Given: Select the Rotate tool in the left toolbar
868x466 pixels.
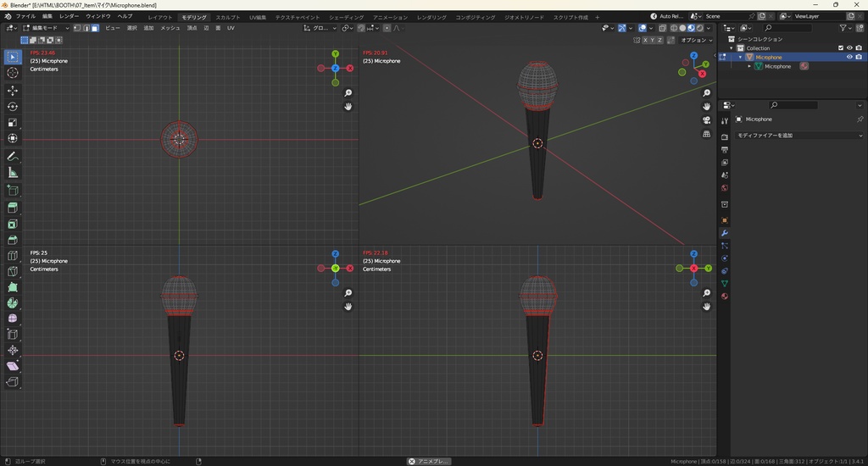Looking at the screenshot, I should tap(13, 107).
